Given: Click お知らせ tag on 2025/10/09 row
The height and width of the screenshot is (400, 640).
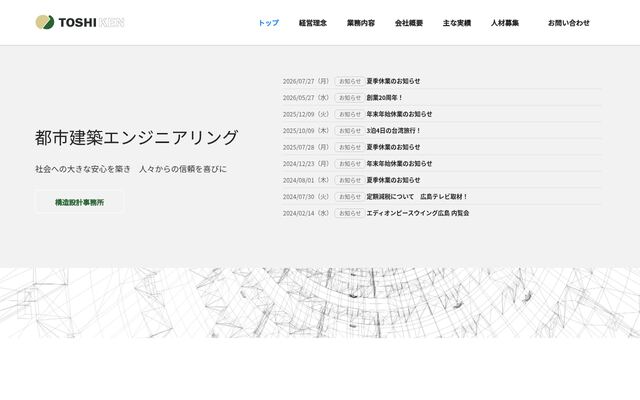Looking at the screenshot, I should point(350,131).
